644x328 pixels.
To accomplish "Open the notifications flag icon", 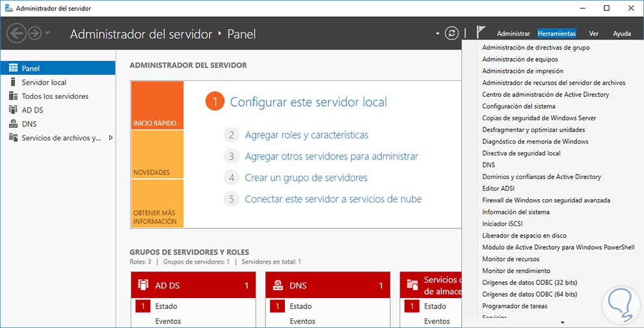I will point(481,33).
